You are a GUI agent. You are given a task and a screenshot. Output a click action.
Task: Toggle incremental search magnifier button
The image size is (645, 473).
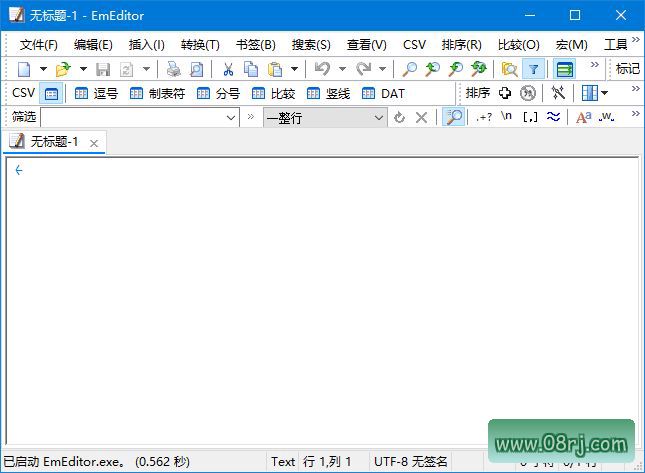coord(454,117)
